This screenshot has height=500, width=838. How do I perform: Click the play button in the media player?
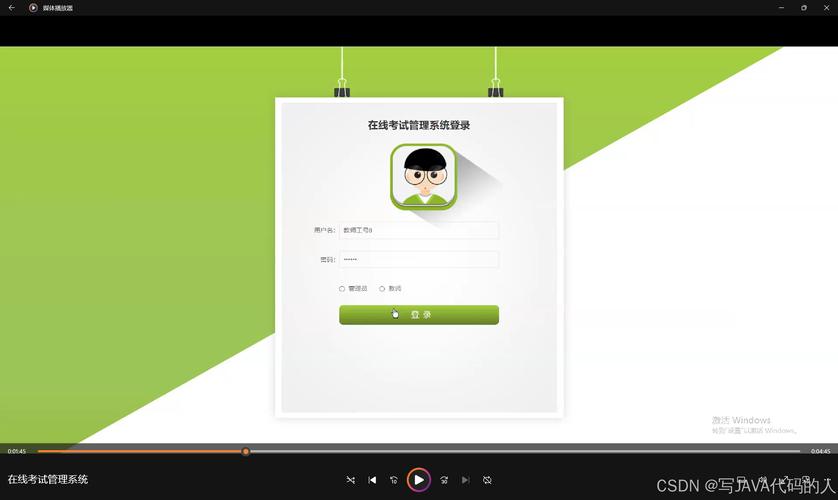[x=419, y=480]
